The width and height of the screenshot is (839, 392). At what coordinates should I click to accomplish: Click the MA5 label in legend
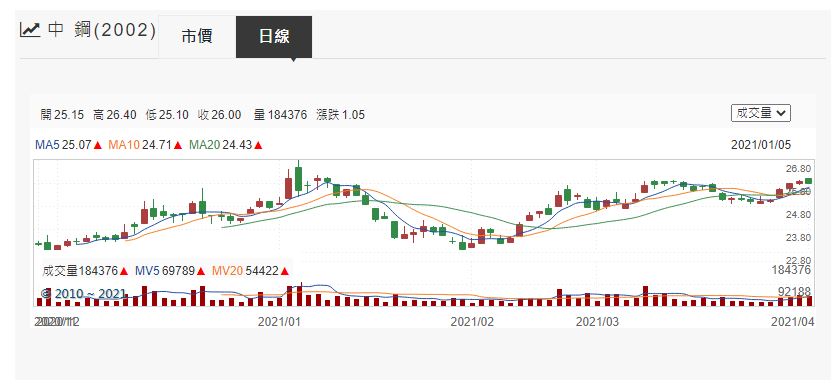[47, 145]
